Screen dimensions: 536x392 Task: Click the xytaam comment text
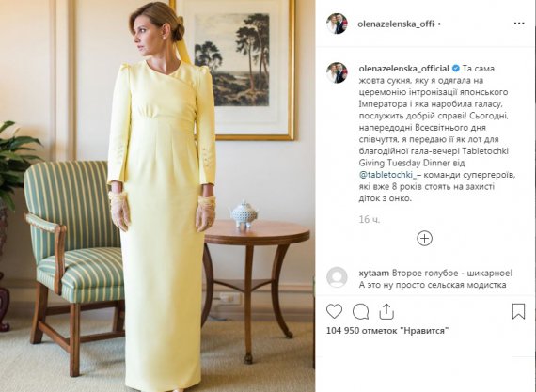click(435, 279)
